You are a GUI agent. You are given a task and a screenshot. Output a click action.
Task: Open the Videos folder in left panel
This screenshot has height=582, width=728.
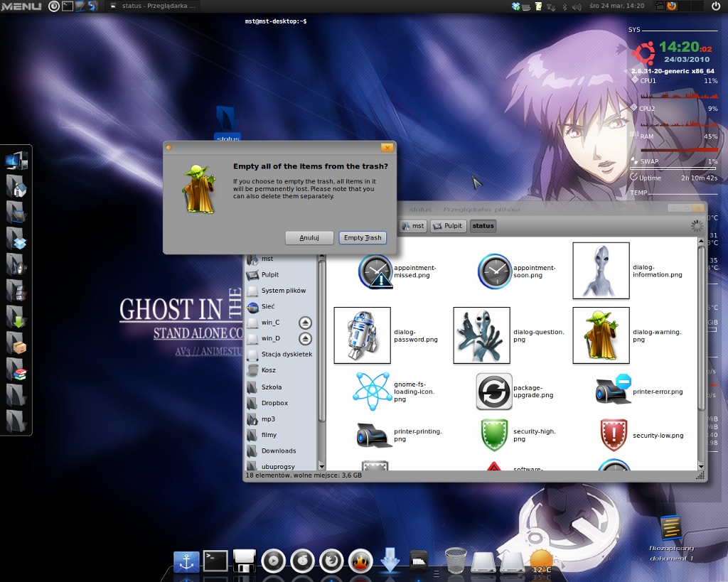pyautogui.click(x=17, y=291)
